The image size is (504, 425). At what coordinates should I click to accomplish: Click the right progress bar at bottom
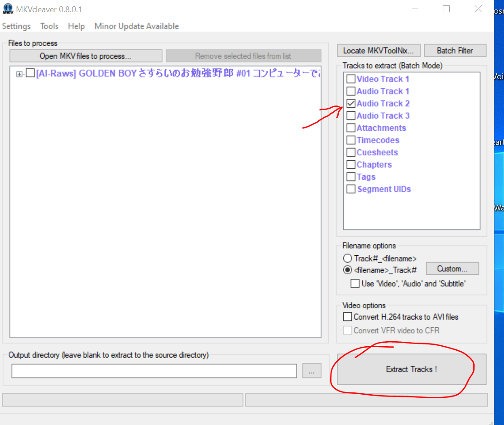click(x=366, y=400)
